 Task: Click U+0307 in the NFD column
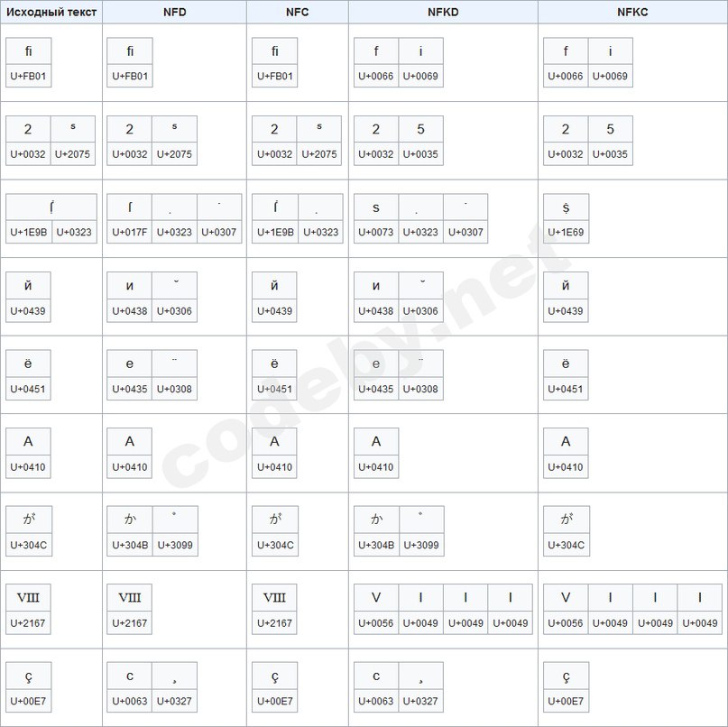pos(218,232)
